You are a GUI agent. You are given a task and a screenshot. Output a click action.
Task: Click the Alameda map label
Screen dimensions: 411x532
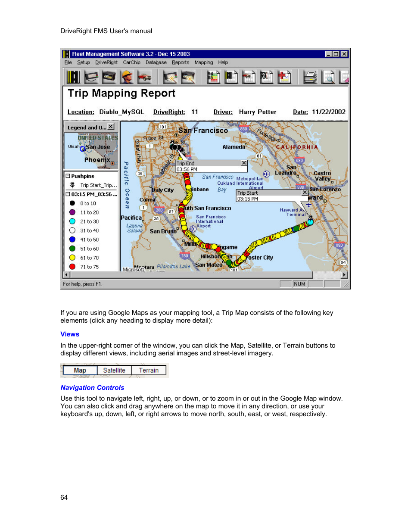click(234, 147)
